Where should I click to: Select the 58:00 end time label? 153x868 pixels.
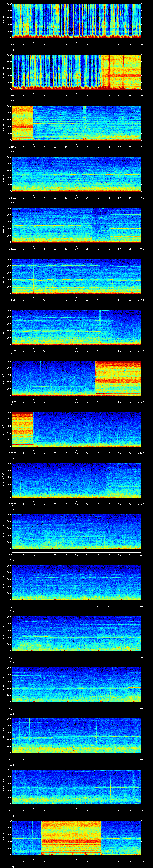(141, 708)
